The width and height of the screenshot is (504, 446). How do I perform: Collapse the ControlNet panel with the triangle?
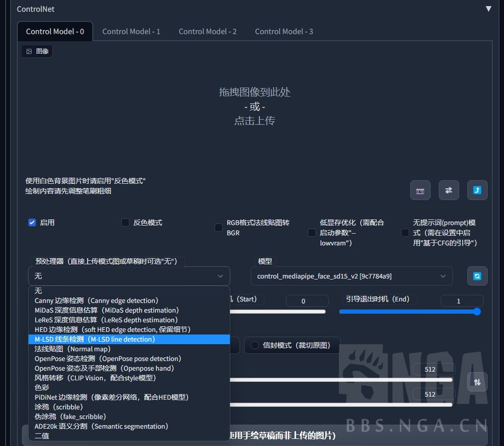pos(488,9)
